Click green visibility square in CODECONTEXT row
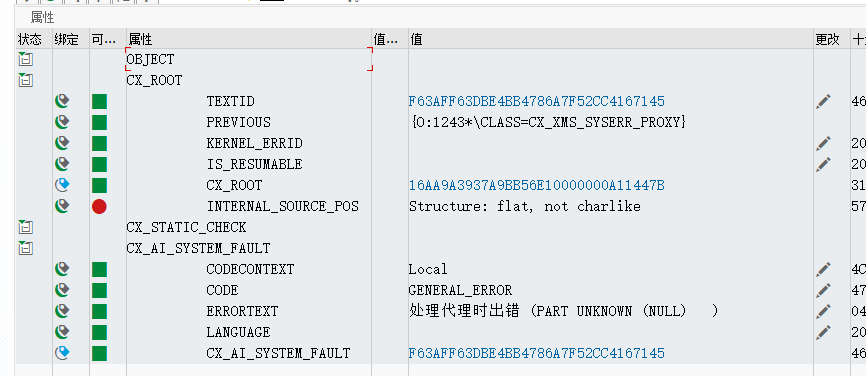866x376 pixels. pos(99,269)
